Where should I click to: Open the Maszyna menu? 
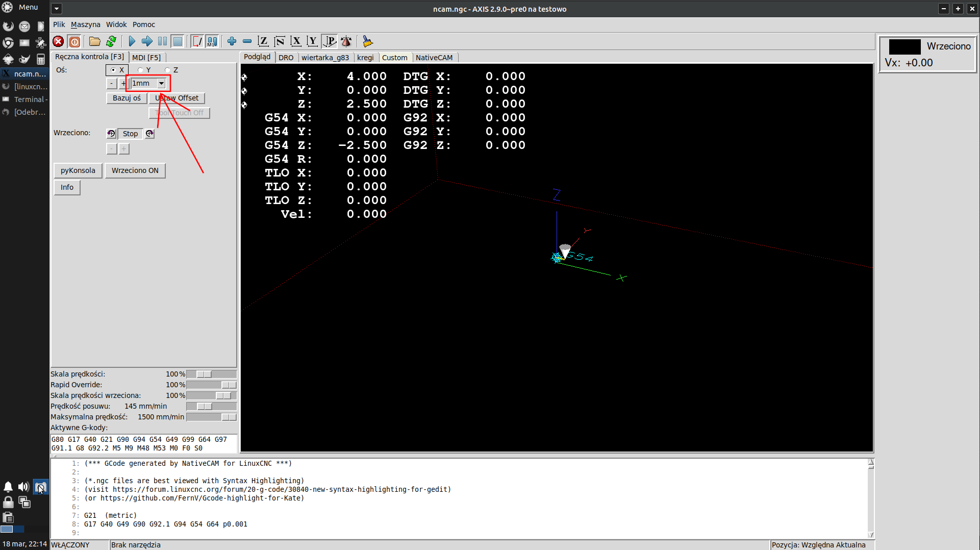[85, 24]
